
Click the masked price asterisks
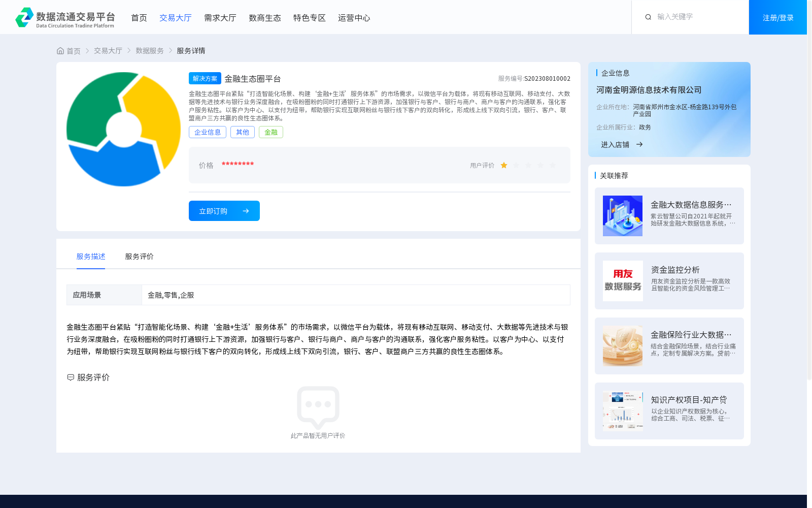point(238,164)
